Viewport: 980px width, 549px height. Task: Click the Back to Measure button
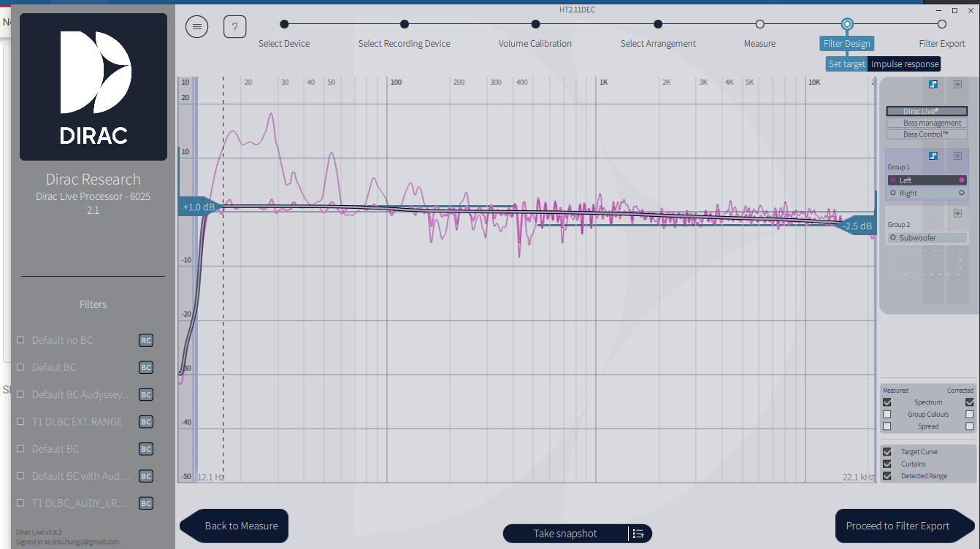pyautogui.click(x=241, y=526)
